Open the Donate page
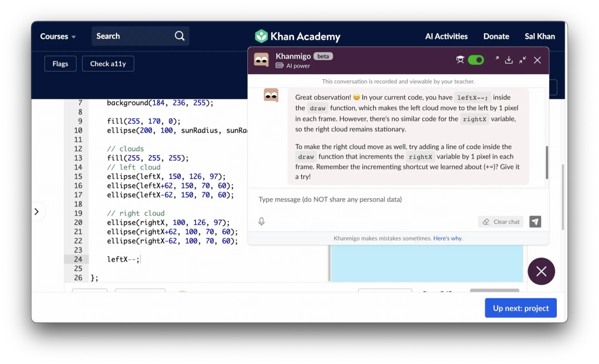 click(496, 36)
